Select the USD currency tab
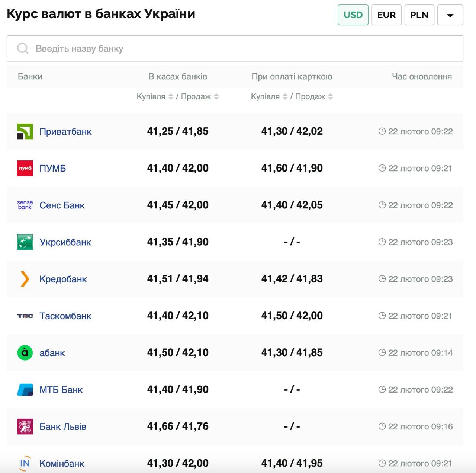 (353, 15)
